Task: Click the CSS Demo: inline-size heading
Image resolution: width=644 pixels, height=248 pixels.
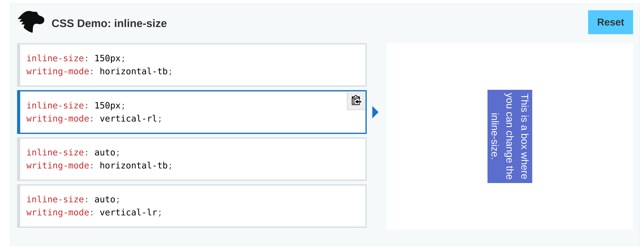Action: pos(109,23)
